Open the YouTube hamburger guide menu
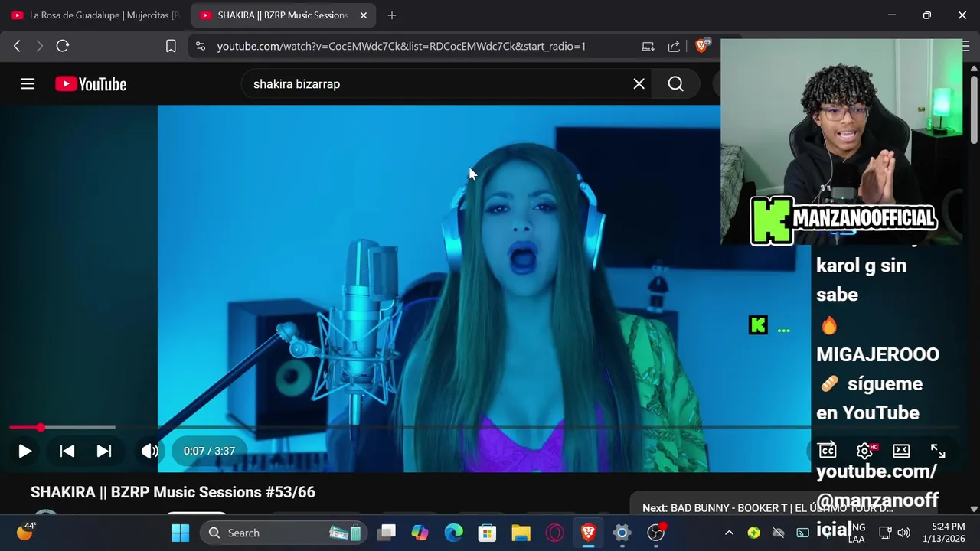980x551 pixels. [28, 84]
